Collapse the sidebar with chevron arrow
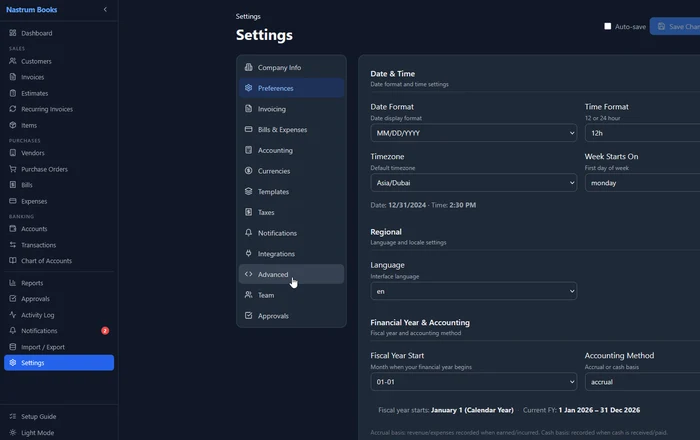The height and width of the screenshot is (440, 700). coord(105,9)
